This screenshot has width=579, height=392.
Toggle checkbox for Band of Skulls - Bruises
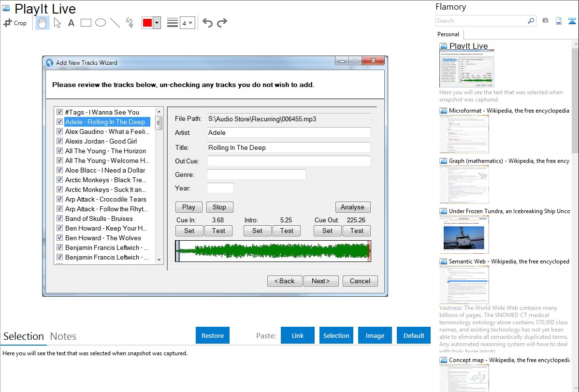(60, 218)
